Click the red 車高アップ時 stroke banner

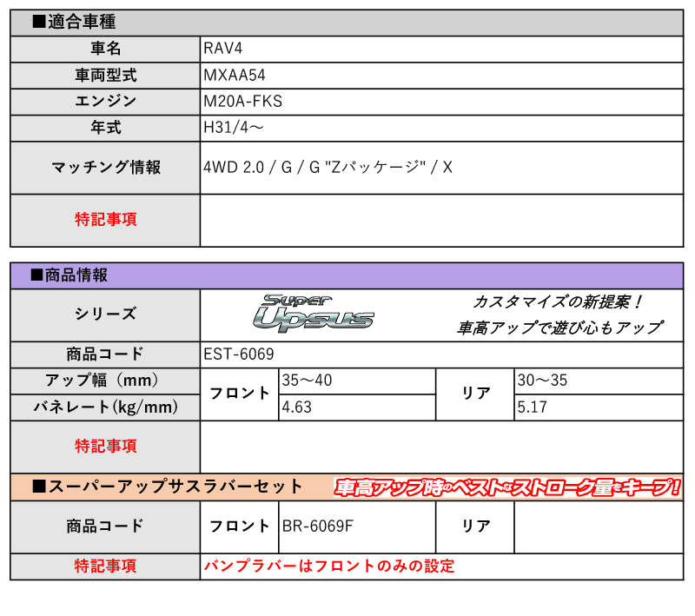tap(507, 487)
